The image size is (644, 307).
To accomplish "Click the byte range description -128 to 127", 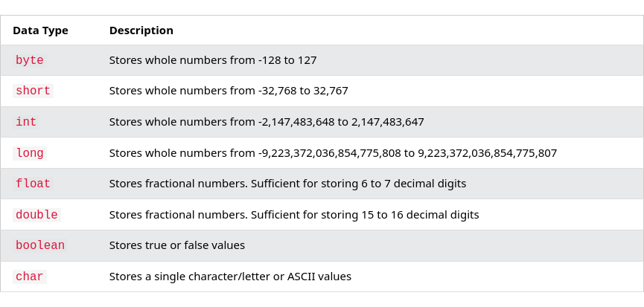I will click(213, 60).
